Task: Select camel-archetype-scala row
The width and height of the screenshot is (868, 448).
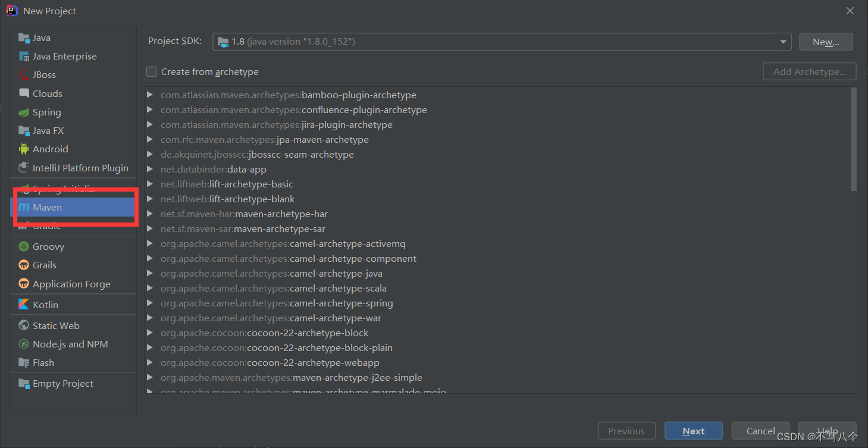Action: click(x=497, y=289)
